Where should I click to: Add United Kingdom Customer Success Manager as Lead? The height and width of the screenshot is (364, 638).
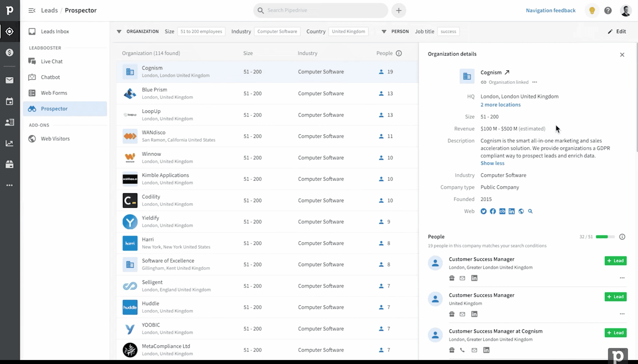click(x=615, y=297)
